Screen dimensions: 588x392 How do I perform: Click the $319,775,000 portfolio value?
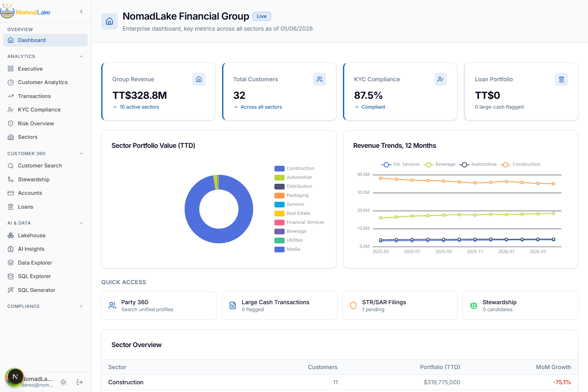442,382
